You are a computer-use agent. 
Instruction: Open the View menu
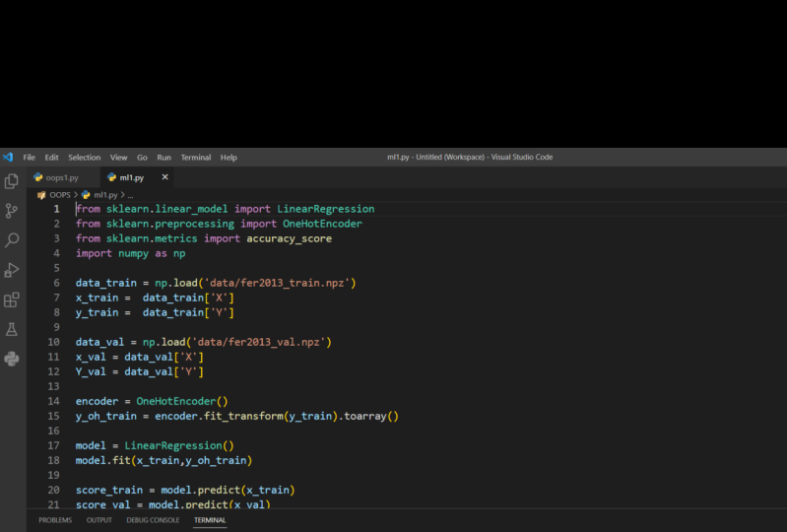(118, 157)
